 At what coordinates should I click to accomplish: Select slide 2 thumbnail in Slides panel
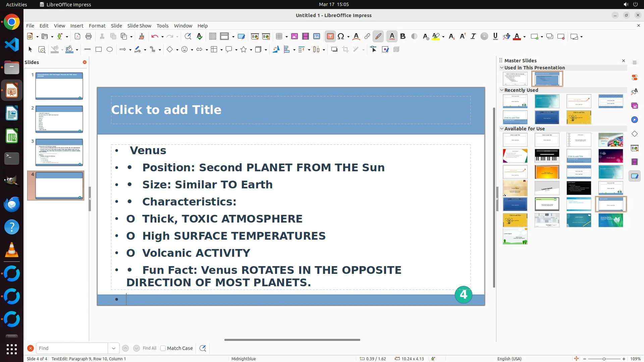(59, 119)
